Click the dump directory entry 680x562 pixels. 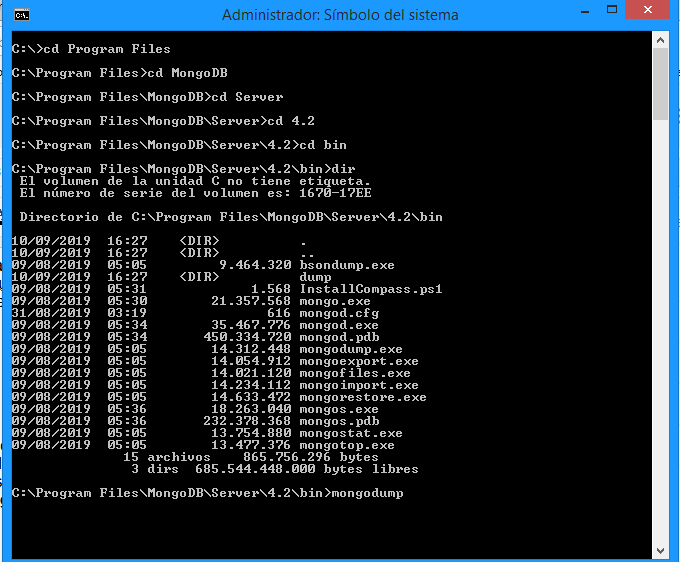pos(315,277)
